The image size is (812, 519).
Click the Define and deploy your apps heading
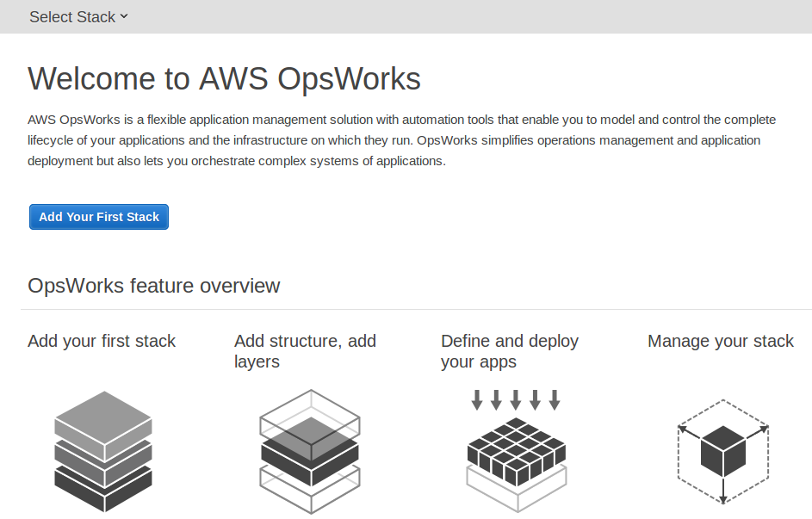point(510,351)
